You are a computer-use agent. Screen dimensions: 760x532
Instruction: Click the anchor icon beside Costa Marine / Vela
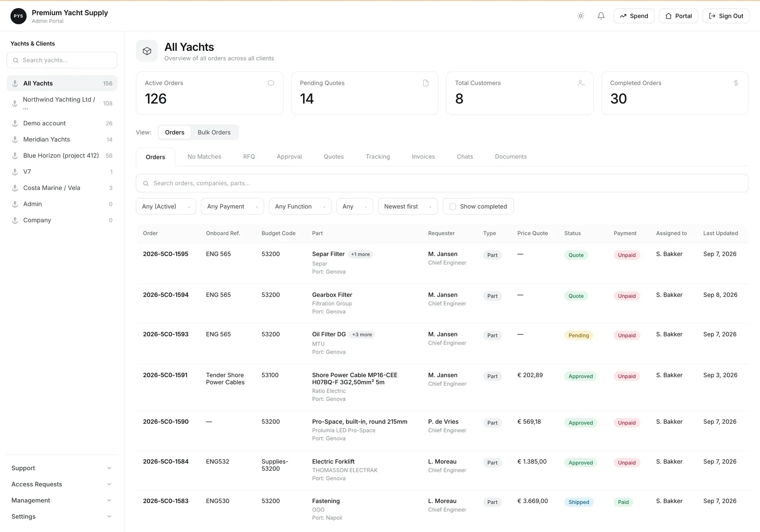(x=15, y=188)
